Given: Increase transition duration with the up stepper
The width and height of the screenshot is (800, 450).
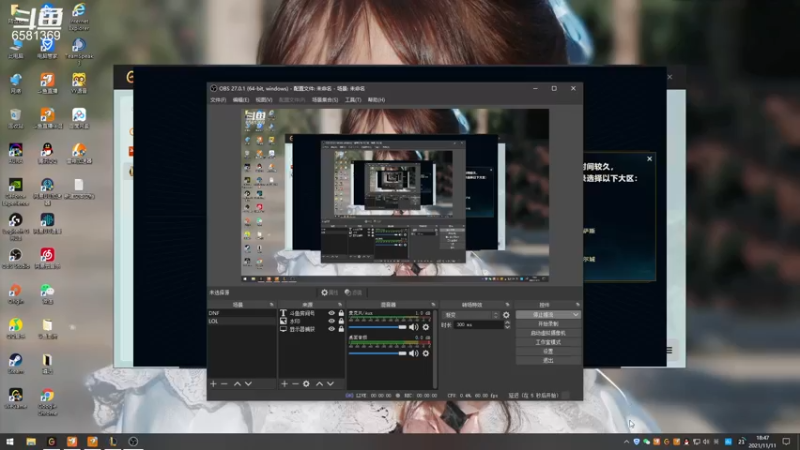Looking at the screenshot, I should [x=507, y=322].
